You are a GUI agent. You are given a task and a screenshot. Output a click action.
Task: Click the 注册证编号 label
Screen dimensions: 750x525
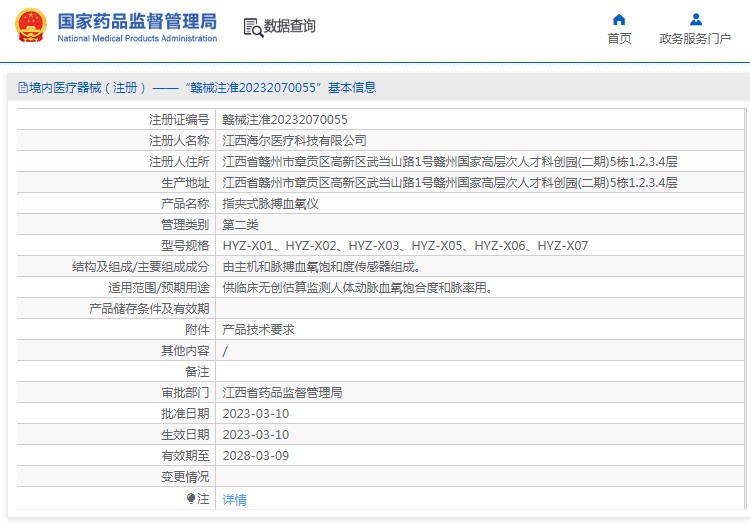coord(179,120)
